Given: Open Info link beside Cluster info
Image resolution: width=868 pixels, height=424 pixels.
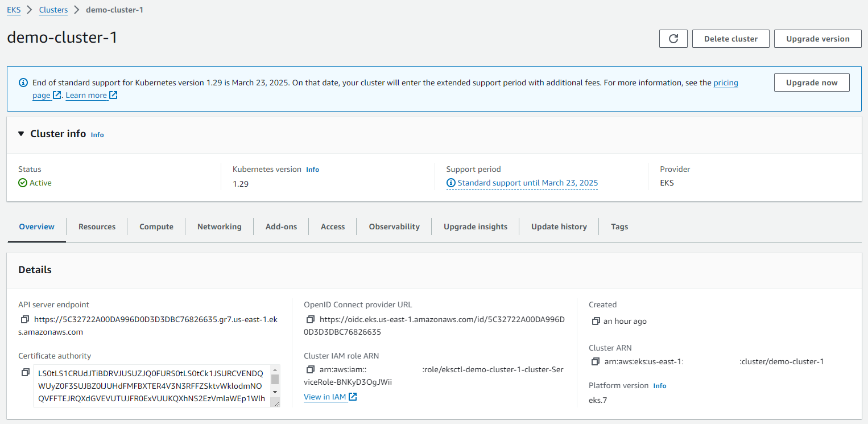Looking at the screenshot, I should point(97,135).
